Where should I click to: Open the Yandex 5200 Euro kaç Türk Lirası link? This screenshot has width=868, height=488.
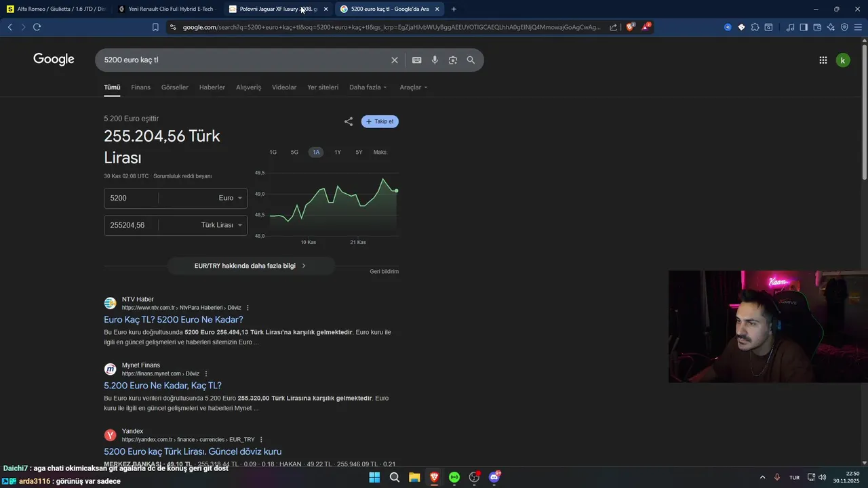point(193,451)
